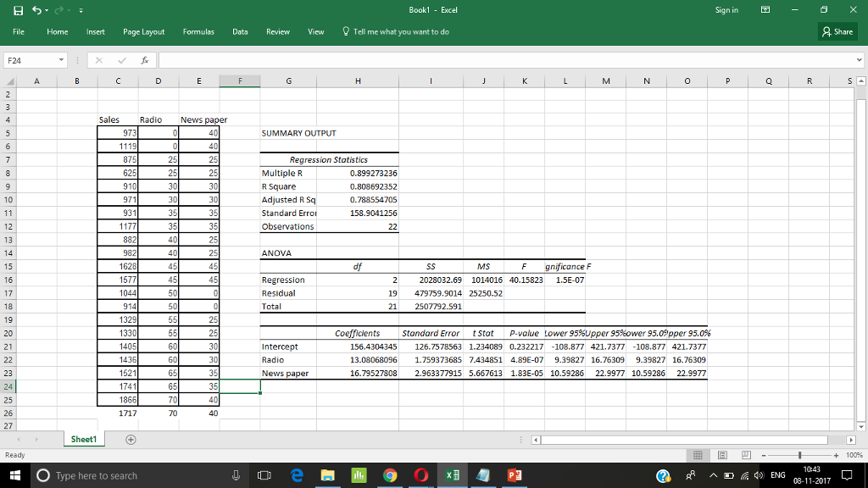
Task: Click Sign in link
Action: 726,10
